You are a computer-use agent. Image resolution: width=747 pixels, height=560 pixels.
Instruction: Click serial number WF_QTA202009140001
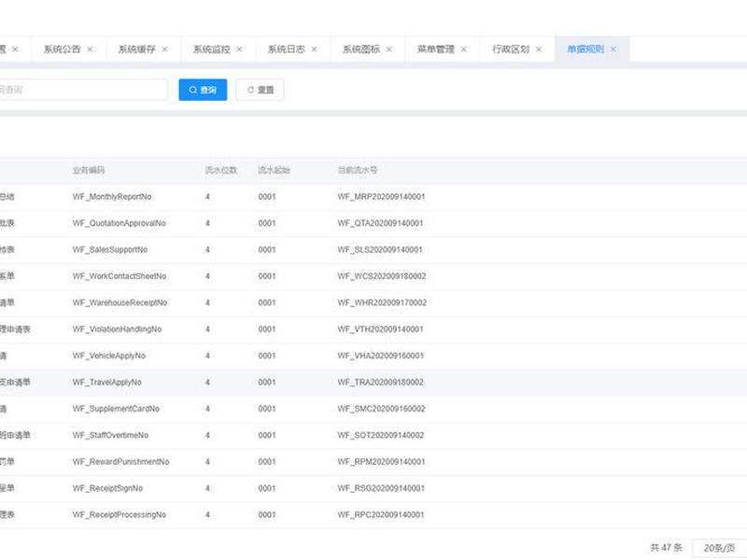(x=380, y=223)
